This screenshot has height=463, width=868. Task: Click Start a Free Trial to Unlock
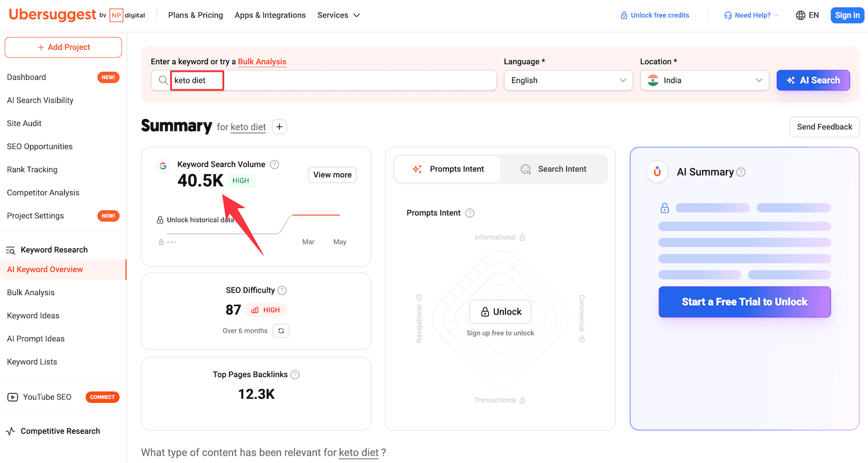(x=744, y=302)
